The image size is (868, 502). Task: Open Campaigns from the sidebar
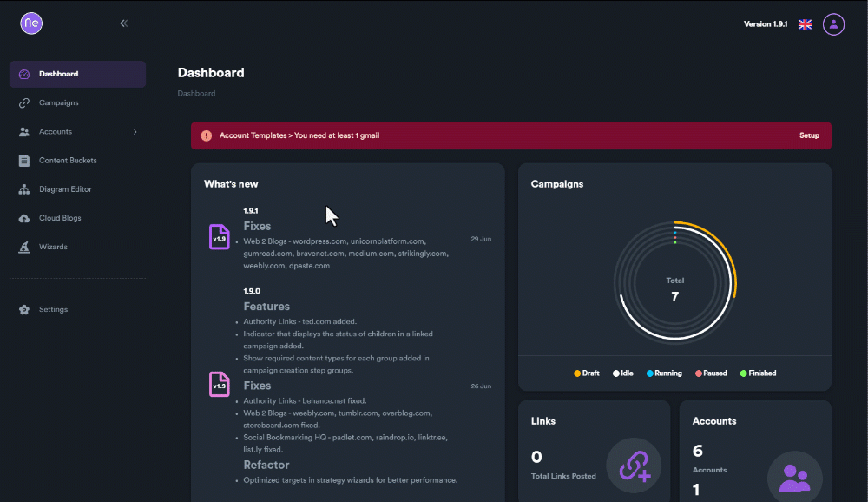pos(58,102)
